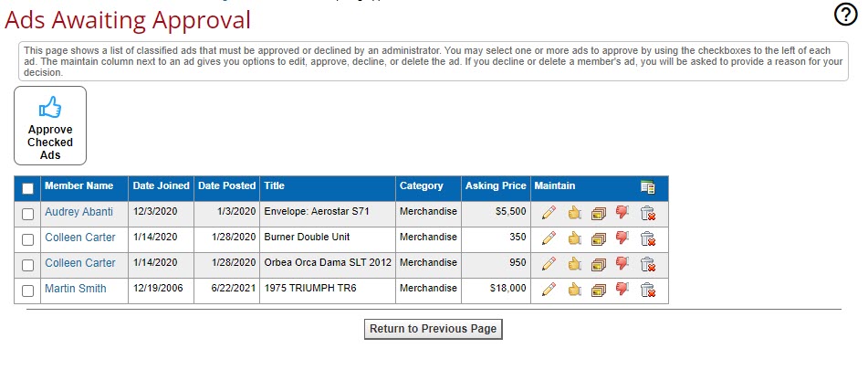Select the checkbox for Martin Smith's ad
Image resolution: width=868 pixels, height=370 pixels.
point(27,291)
